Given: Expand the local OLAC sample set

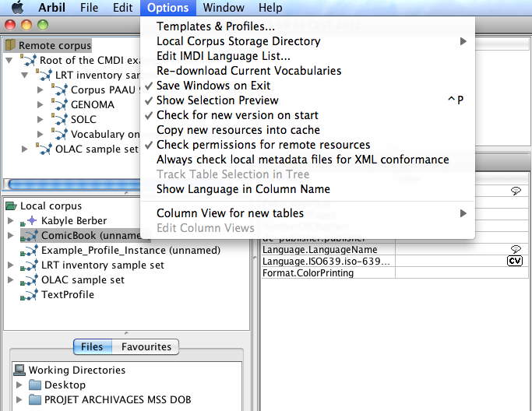Looking at the screenshot, I should (11, 279).
